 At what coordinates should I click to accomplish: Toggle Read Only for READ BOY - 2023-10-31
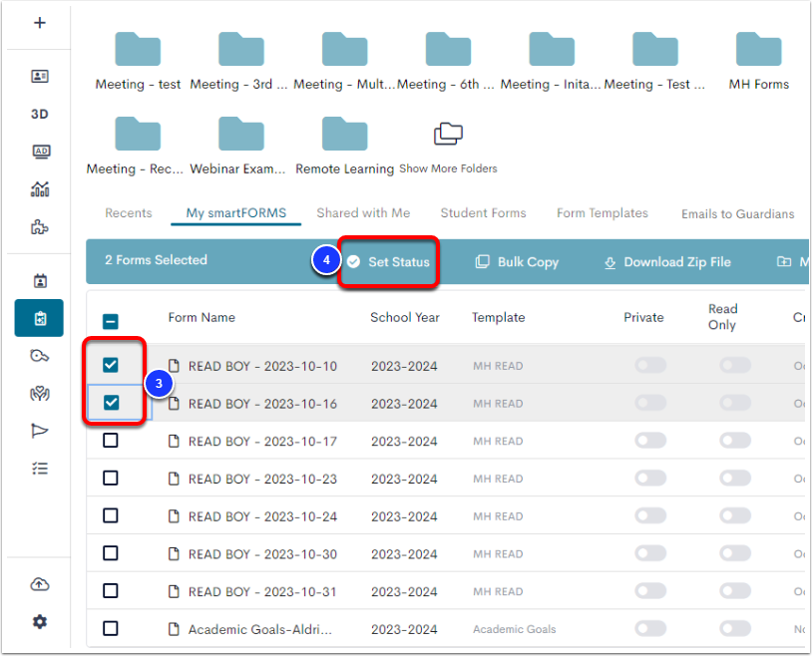735,591
